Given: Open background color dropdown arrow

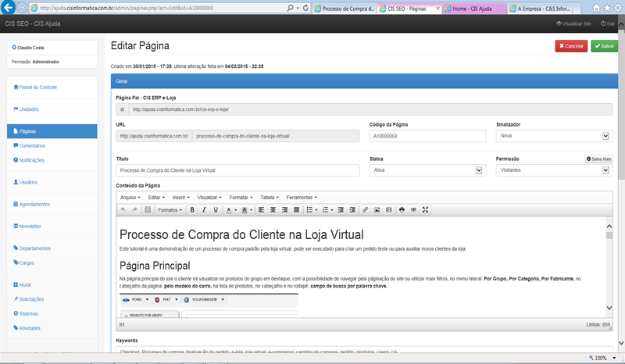Looking at the screenshot, I should click(x=251, y=210).
